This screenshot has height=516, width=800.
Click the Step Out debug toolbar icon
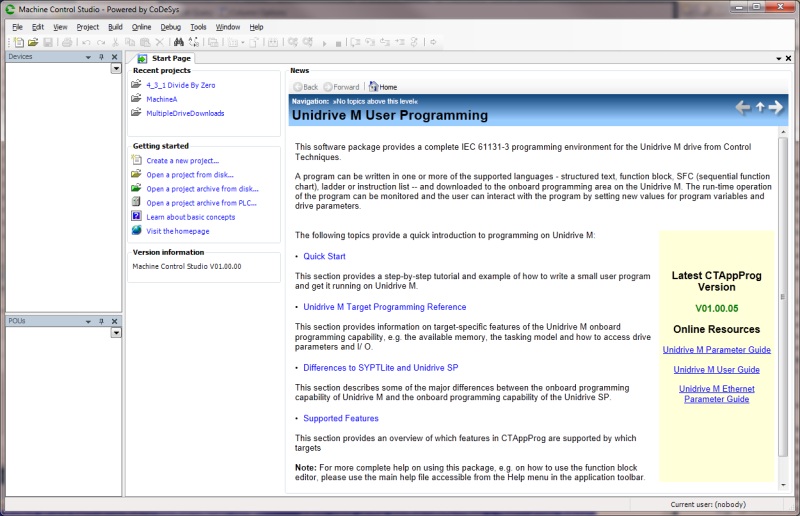pyautogui.click(x=384, y=42)
